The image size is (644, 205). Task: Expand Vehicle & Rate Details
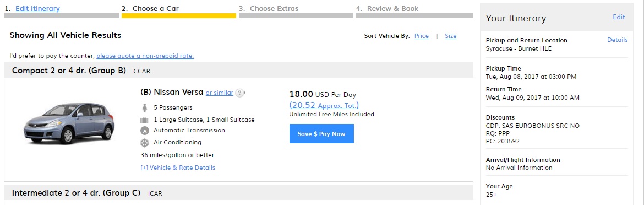pos(178,168)
